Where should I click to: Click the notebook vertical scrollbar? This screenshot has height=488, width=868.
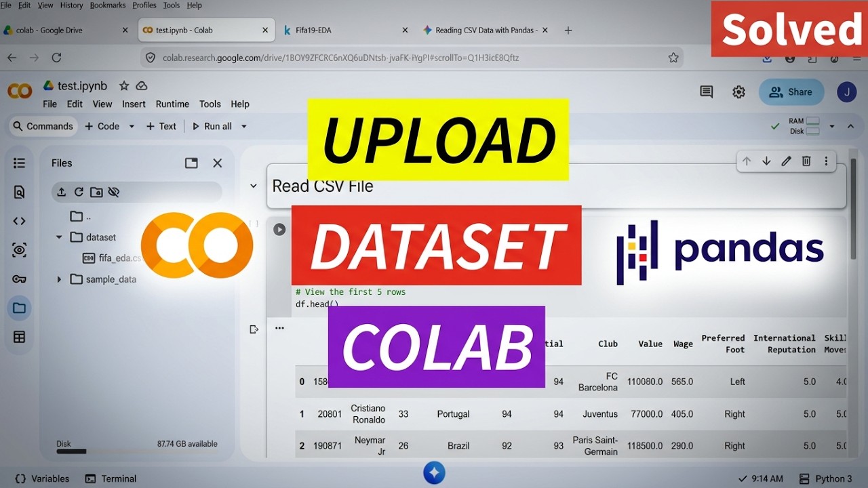(853, 207)
